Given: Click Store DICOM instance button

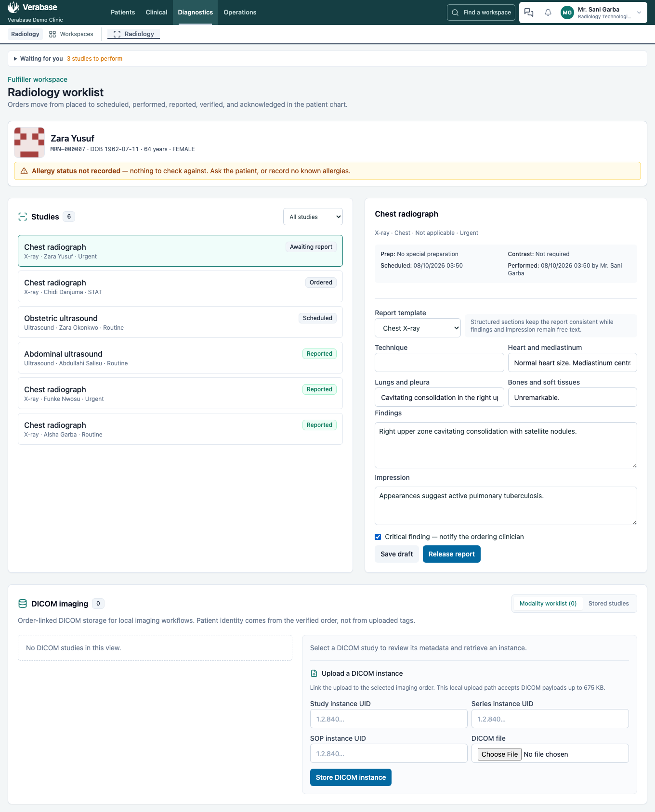Looking at the screenshot, I should pyautogui.click(x=351, y=777).
